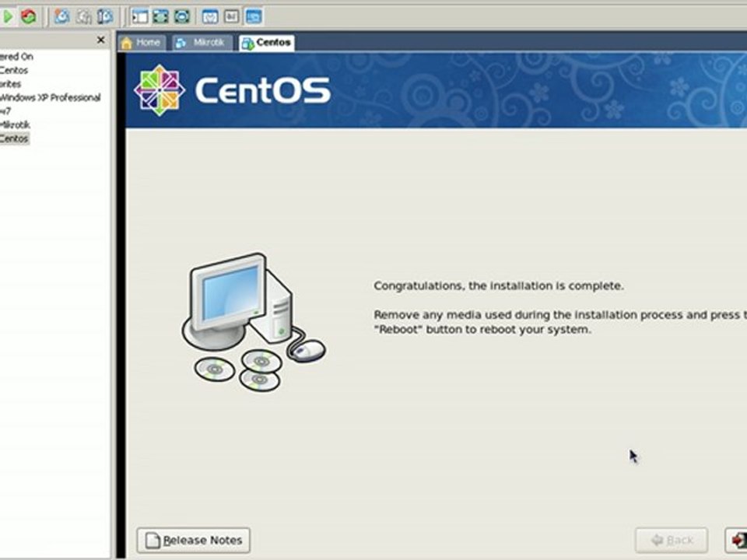
Task: Click Powered On group in sidebar
Action: pos(16,57)
